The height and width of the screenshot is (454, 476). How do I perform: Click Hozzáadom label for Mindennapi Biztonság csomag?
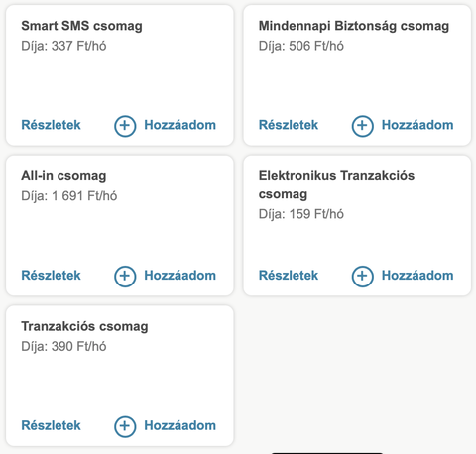pos(417,125)
